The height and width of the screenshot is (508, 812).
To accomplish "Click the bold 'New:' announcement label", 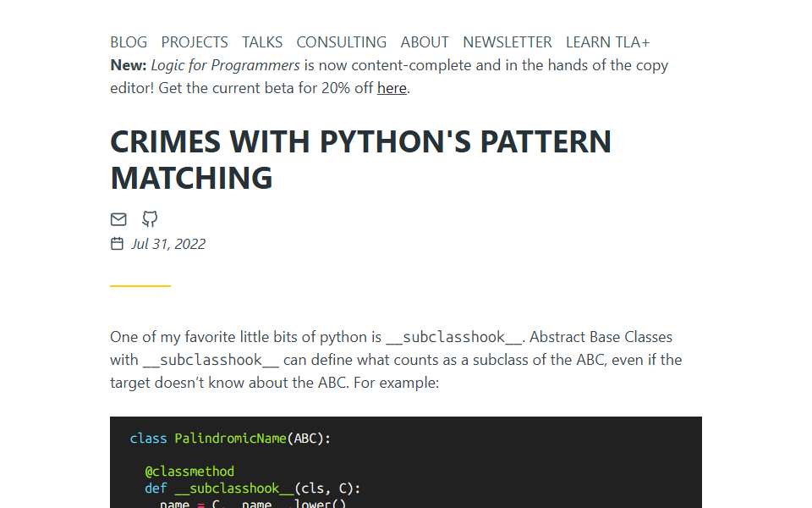I will [x=129, y=65].
